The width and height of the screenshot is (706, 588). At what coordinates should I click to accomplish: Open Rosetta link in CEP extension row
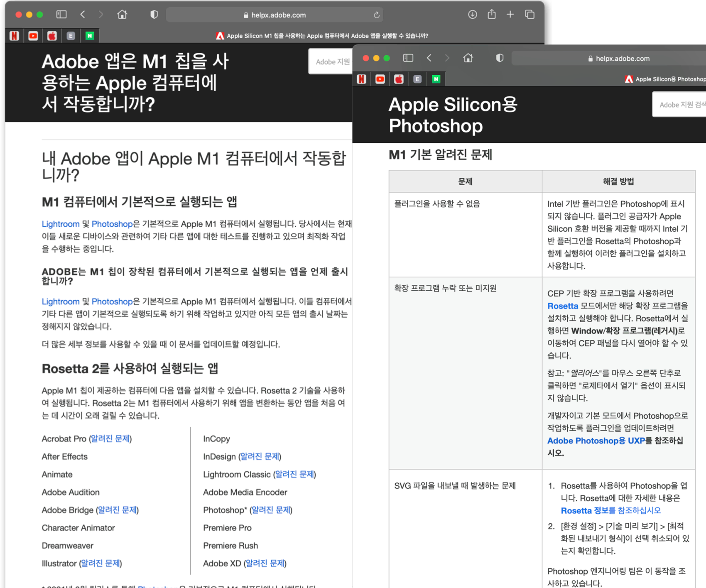point(563,306)
